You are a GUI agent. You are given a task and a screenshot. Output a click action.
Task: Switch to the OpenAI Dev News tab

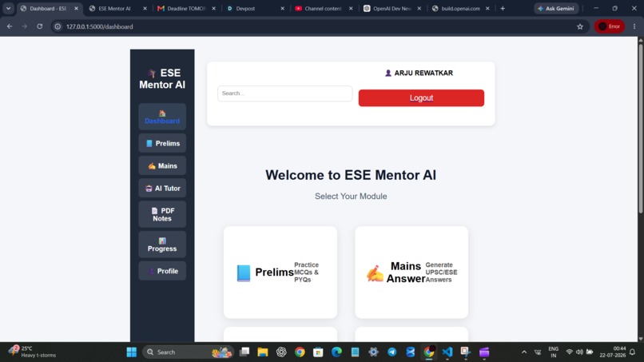[392, 8]
